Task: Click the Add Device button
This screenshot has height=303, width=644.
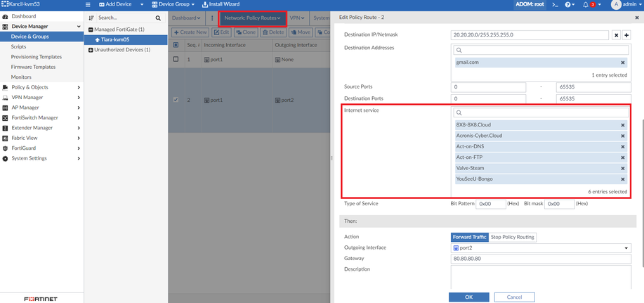Action: coord(115,4)
